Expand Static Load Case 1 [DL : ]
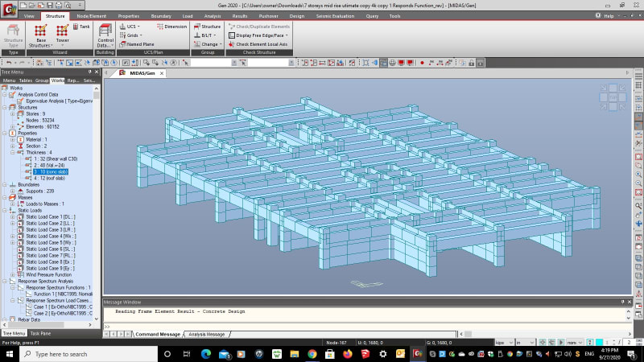644x362 pixels. 13,216
